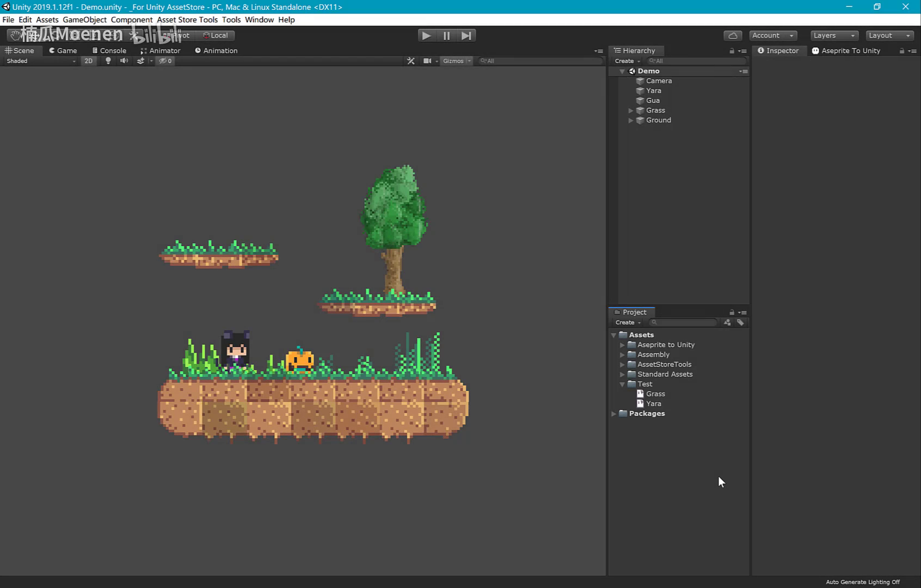
Task: Click the Hierarchy search field
Action: (696, 61)
